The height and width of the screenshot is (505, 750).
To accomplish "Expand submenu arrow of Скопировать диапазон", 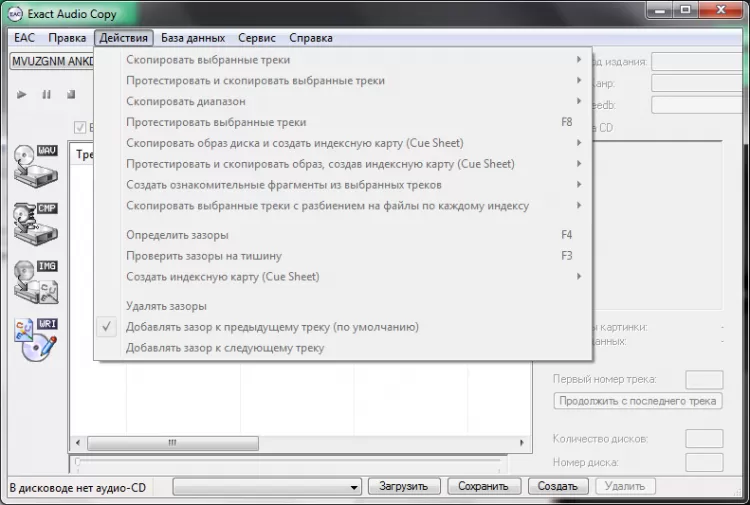I will coord(579,101).
